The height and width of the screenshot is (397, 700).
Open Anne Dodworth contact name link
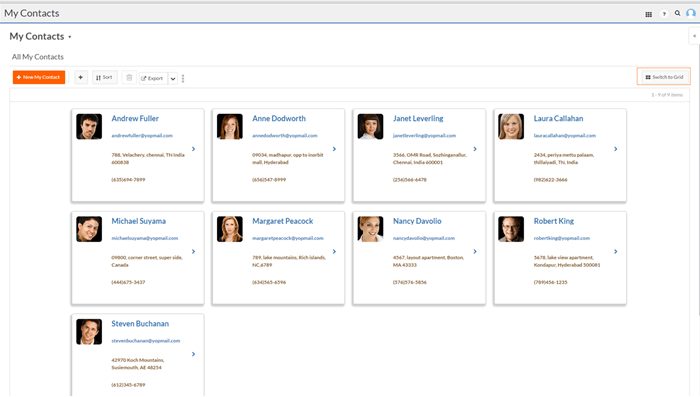coord(279,118)
